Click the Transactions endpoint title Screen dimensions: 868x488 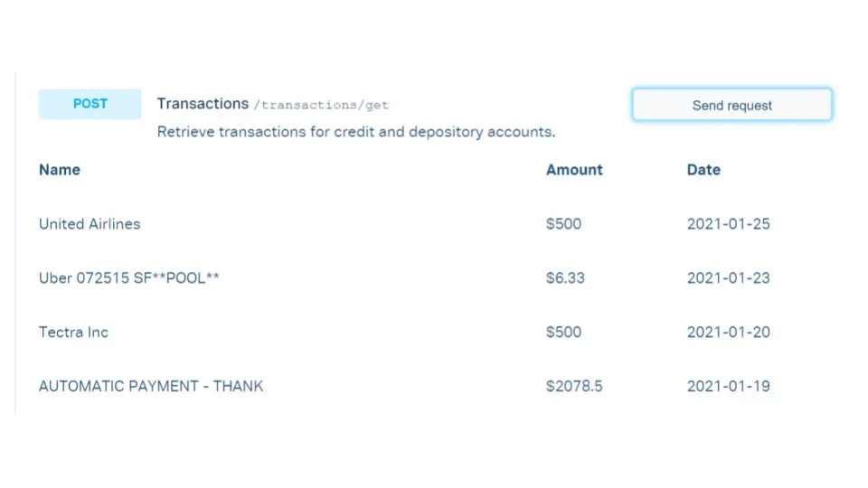point(203,104)
